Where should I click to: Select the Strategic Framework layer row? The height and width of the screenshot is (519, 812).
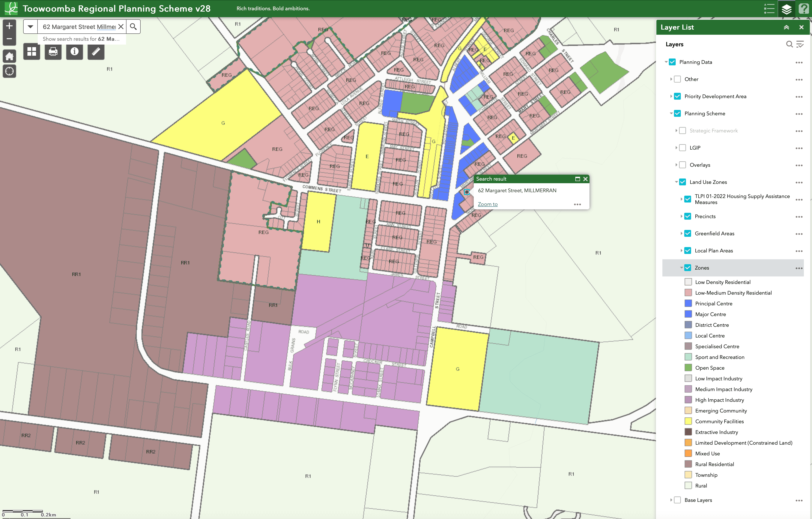point(733,131)
